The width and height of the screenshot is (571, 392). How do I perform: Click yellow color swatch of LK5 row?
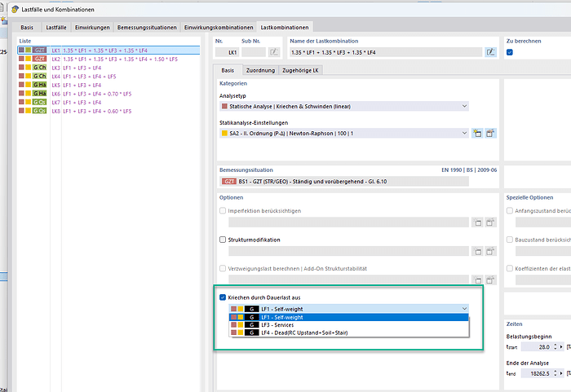pyautogui.click(x=28, y=85)
